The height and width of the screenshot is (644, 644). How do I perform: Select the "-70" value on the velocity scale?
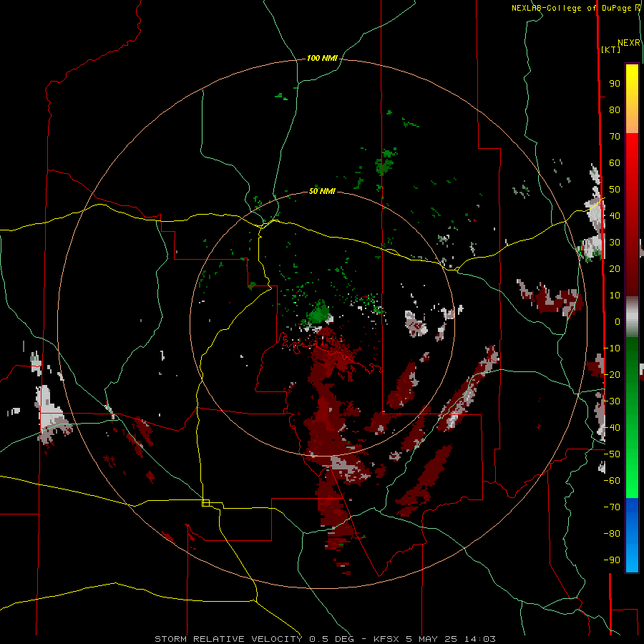click(612, 507)
